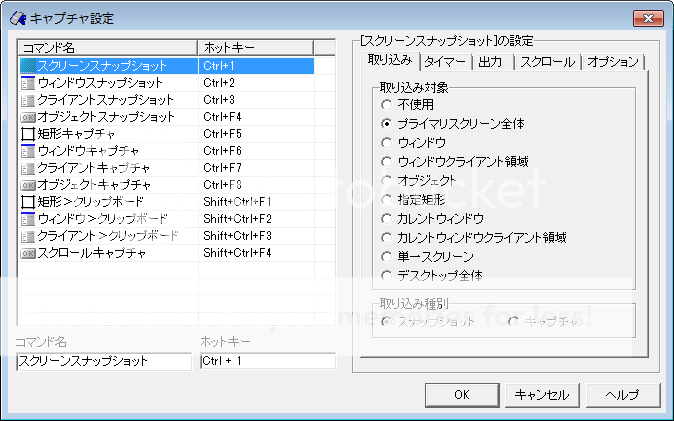
Task: Select the クライアントキャプチャ command name
Action: click(x=94, y=168)
